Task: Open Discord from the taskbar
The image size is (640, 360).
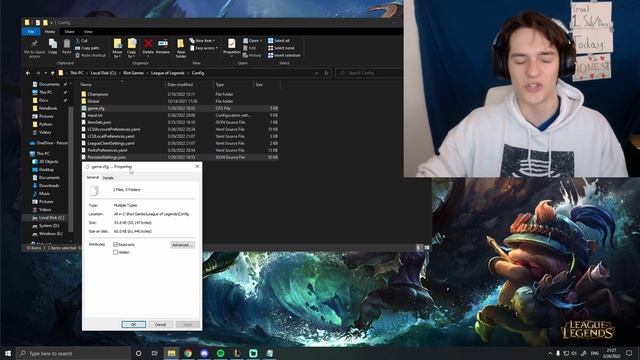Action: [204, 353]
